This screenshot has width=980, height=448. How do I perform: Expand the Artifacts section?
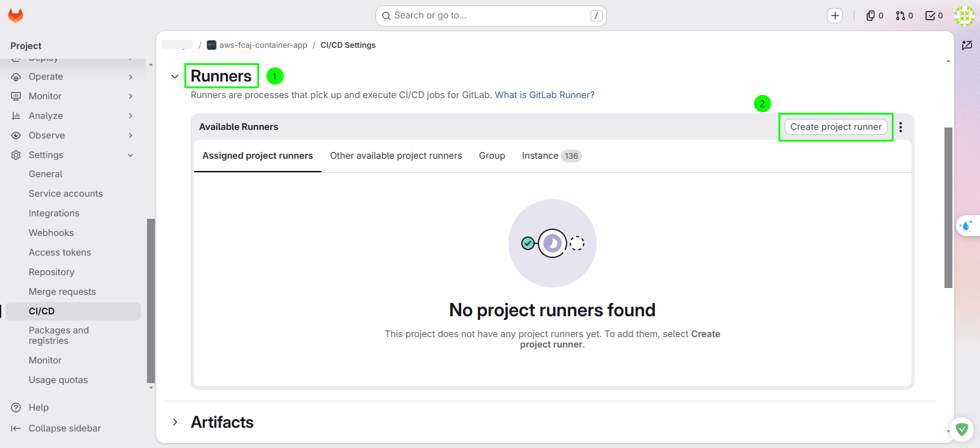175,422
